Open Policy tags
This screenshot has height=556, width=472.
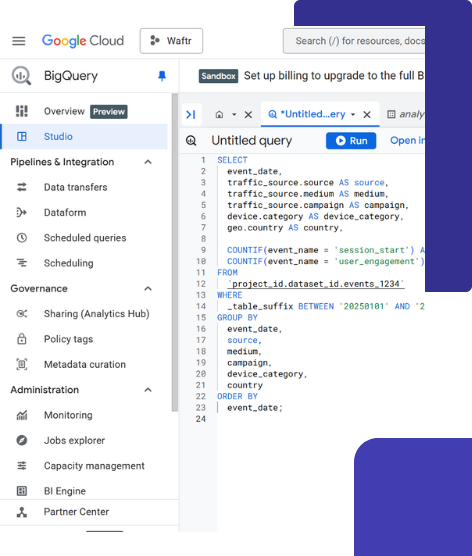[x=68, y=339]
